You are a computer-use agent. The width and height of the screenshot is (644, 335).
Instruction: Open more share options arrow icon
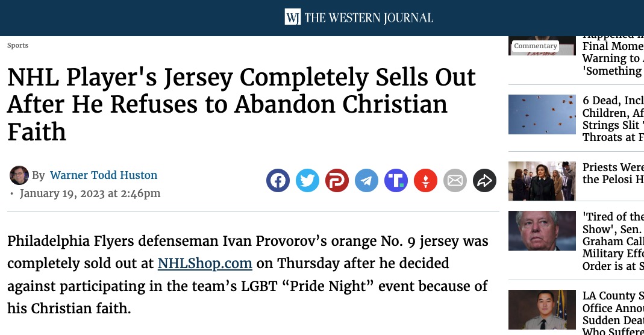tap(484, 180)
